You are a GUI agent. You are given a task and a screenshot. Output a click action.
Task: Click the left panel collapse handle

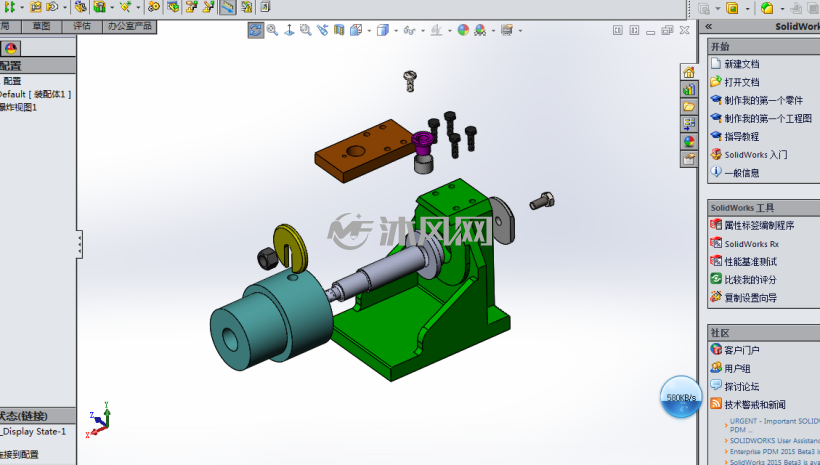click(x=79, y=244)
